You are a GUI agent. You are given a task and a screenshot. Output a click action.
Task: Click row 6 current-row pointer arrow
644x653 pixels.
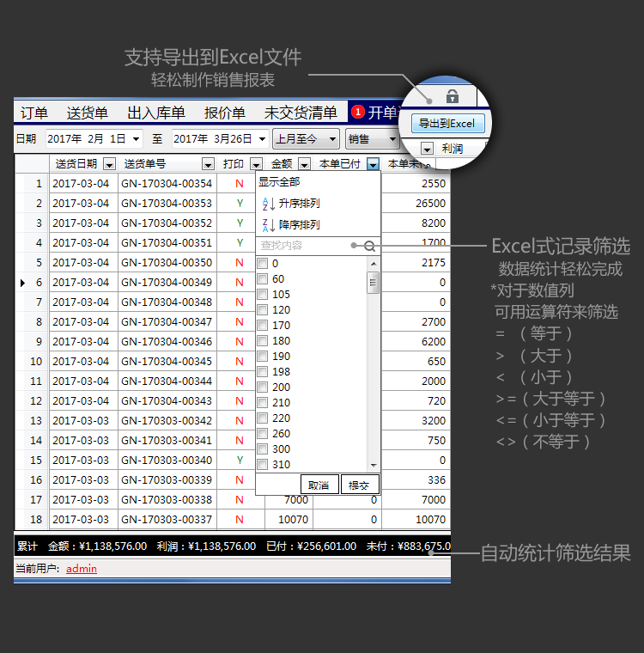coord(23,284)
